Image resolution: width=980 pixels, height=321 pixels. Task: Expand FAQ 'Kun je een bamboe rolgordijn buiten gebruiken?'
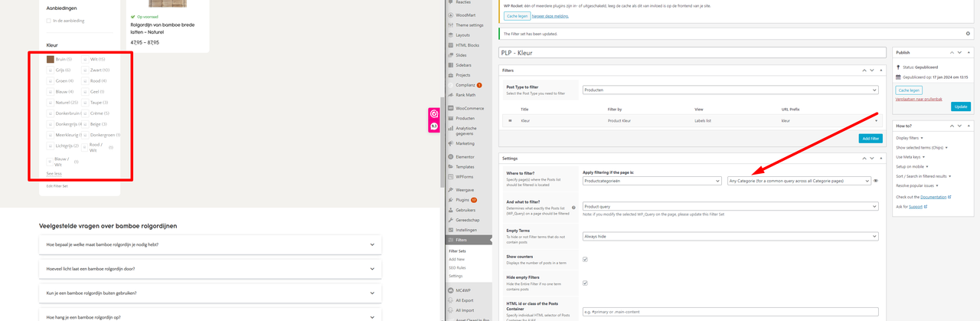coord(210,293)
